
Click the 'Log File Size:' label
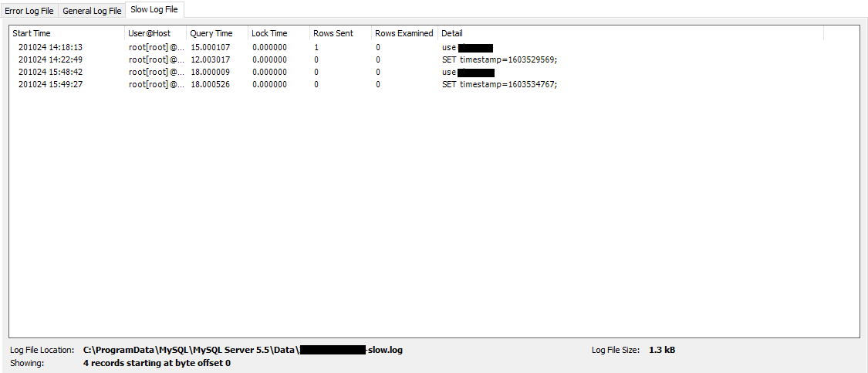point(616,351)
